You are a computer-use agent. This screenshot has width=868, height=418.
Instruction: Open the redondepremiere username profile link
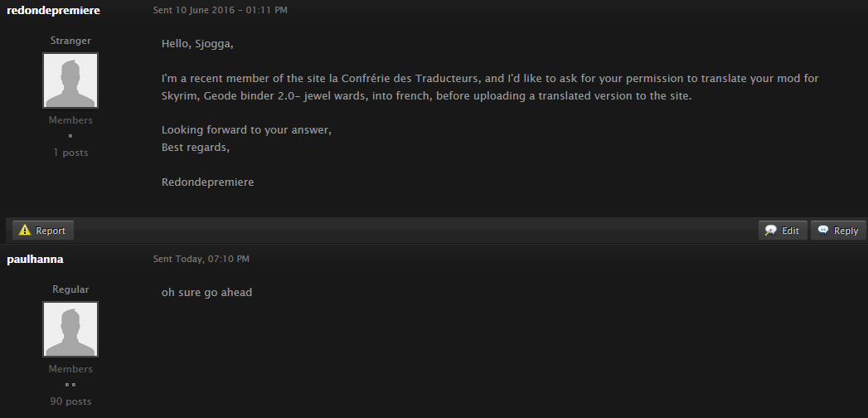(x=53, y=11)
